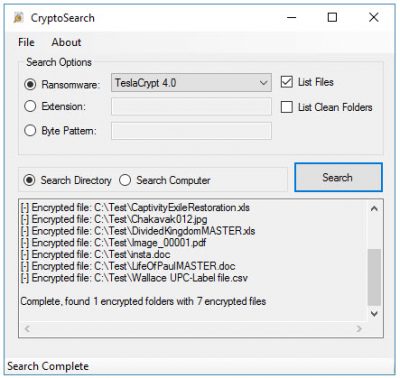
Task: Open the File menu
Action: (26, 42)
